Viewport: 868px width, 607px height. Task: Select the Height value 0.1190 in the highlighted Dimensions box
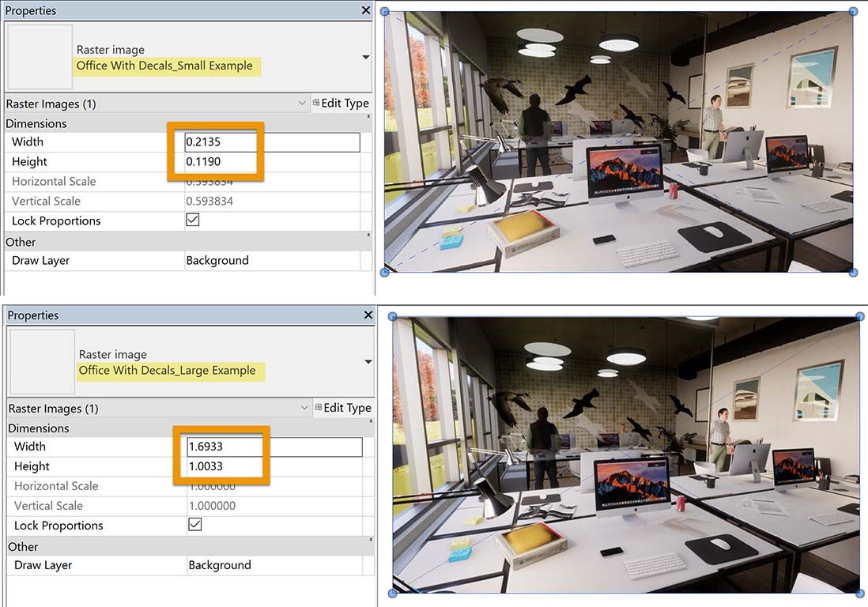(x=206, y=161)
